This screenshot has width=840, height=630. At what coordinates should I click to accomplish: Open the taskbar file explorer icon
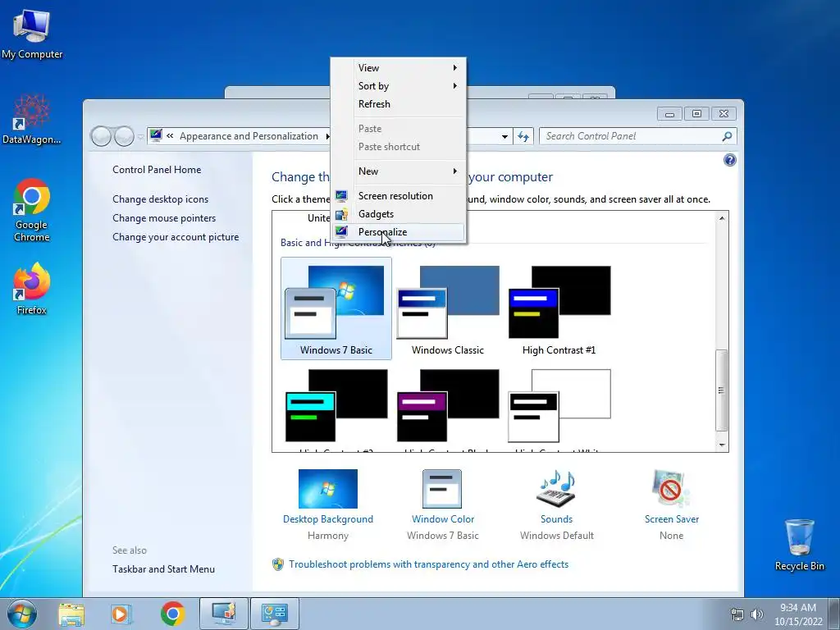coord(71,614)
